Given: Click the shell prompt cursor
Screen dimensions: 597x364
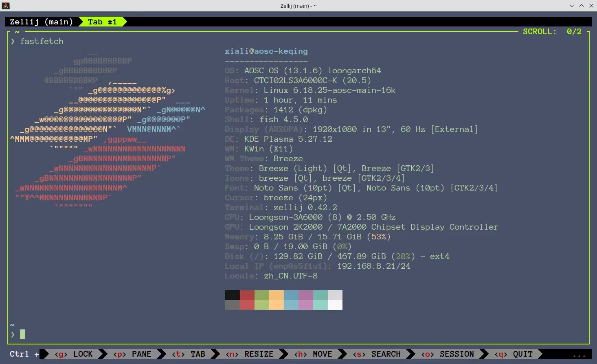Looking at the screenshot, I should (x=22, y=334).
